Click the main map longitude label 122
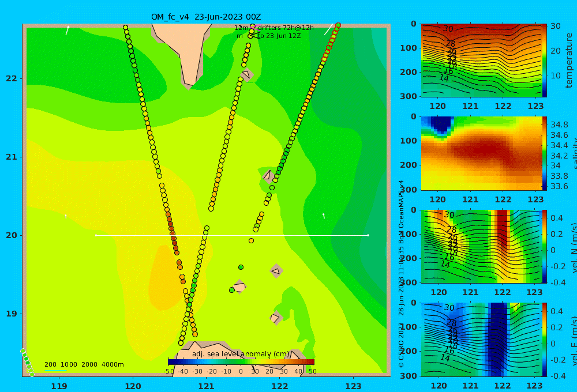 click(280, 386)
